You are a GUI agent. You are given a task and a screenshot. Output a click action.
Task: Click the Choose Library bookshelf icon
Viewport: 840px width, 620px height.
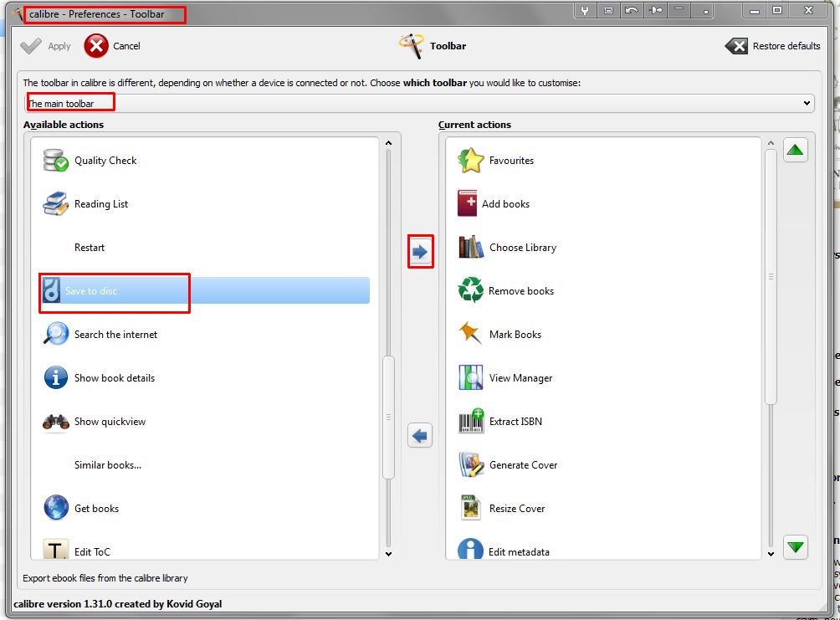471,247
